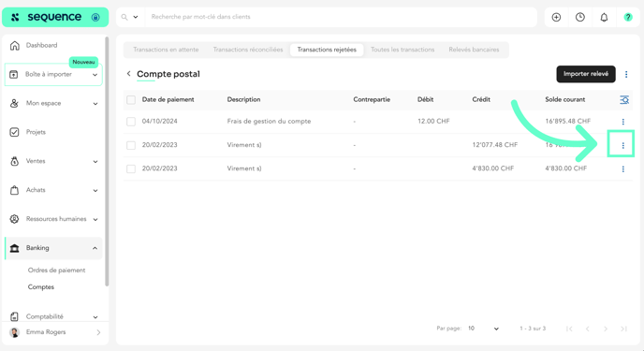Sort by Date de paiement column
644x351 pixels.
168,99
